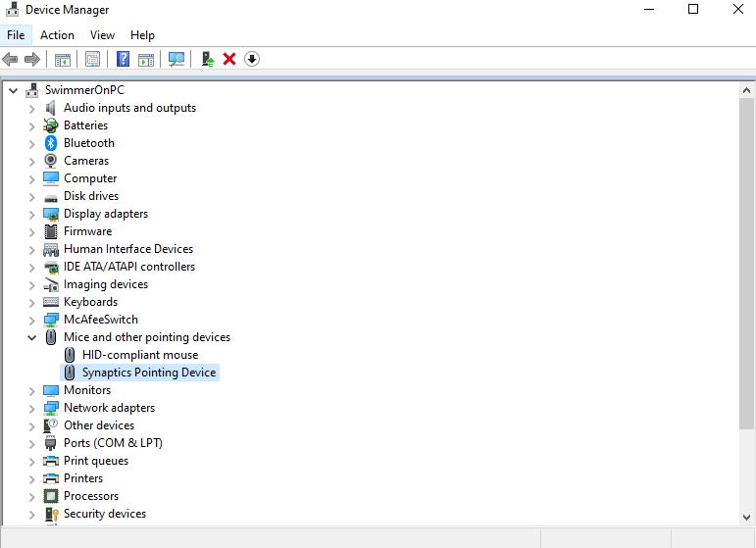Viewport: 756px width, 548px height.
Task: Select the Display adapters label
Action: (x=106, y=214)
